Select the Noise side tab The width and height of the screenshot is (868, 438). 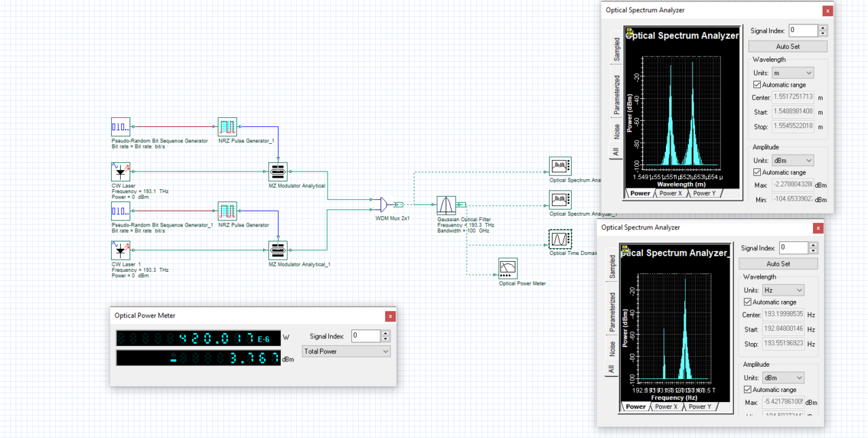pyautogui.click(x=615, y=129)
